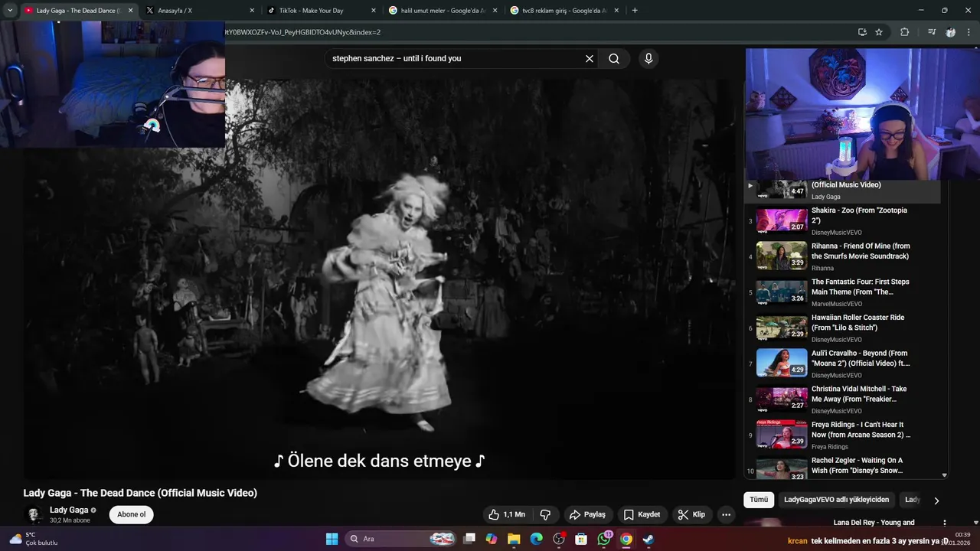Switch to the TikTok - Make Your Day tab
980x551 pixels.
(322, 11)
